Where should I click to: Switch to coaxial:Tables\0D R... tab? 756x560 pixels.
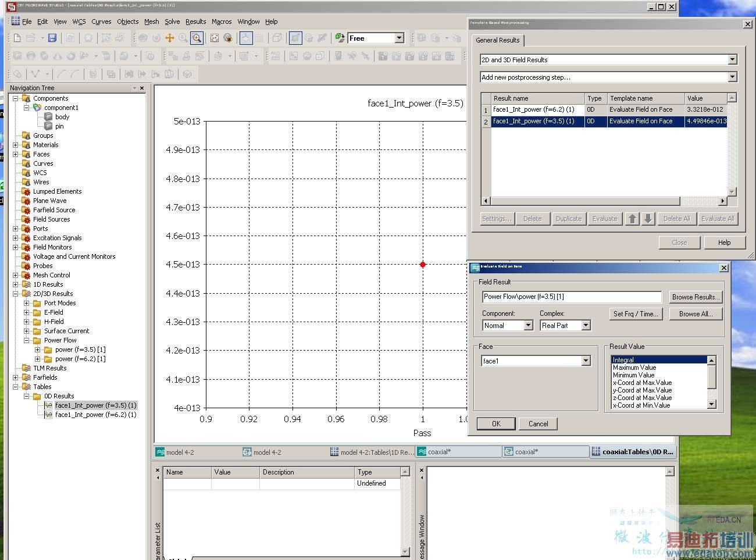633,451
